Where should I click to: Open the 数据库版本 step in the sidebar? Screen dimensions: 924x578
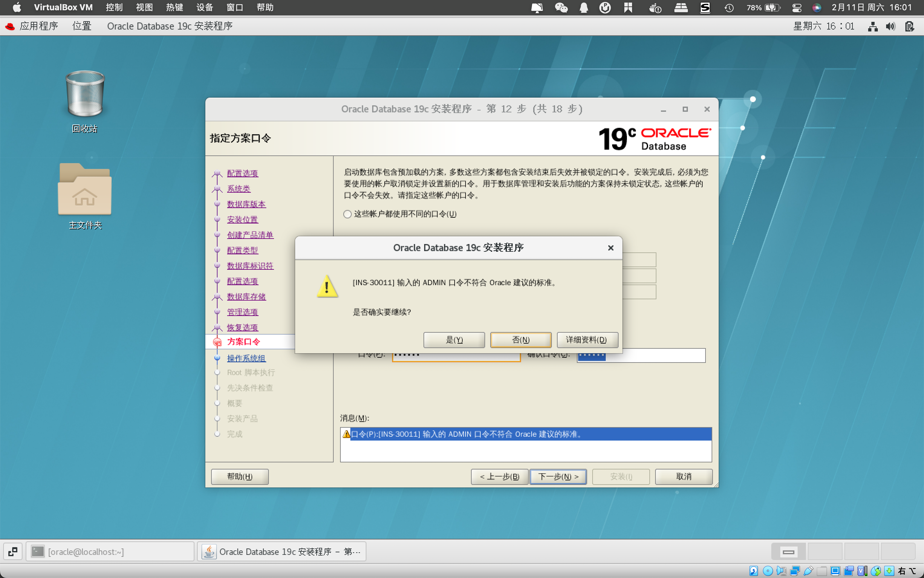coord(246,204)
